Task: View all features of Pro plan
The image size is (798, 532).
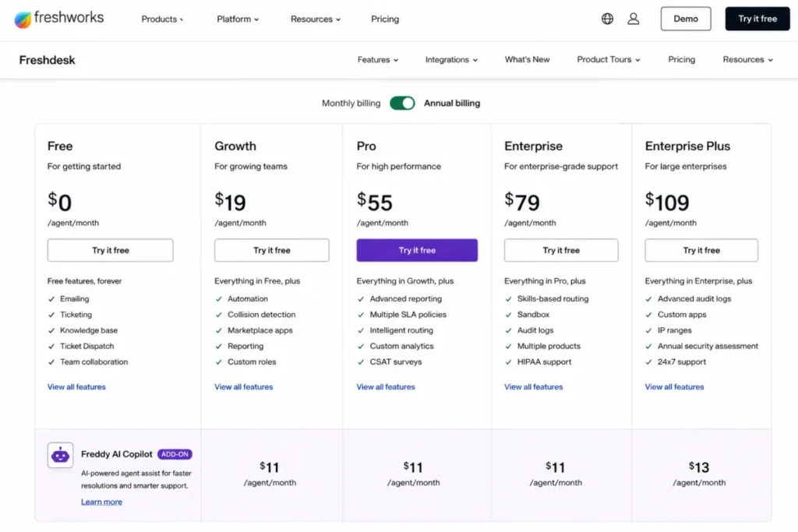Action: [x=386, y=387]
